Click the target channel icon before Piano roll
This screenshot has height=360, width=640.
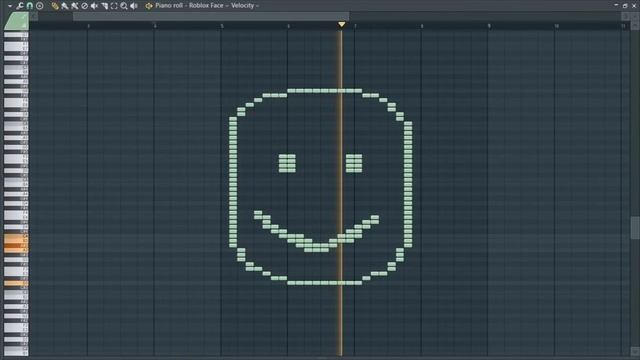pyautogui.click(x=149, y=6)
